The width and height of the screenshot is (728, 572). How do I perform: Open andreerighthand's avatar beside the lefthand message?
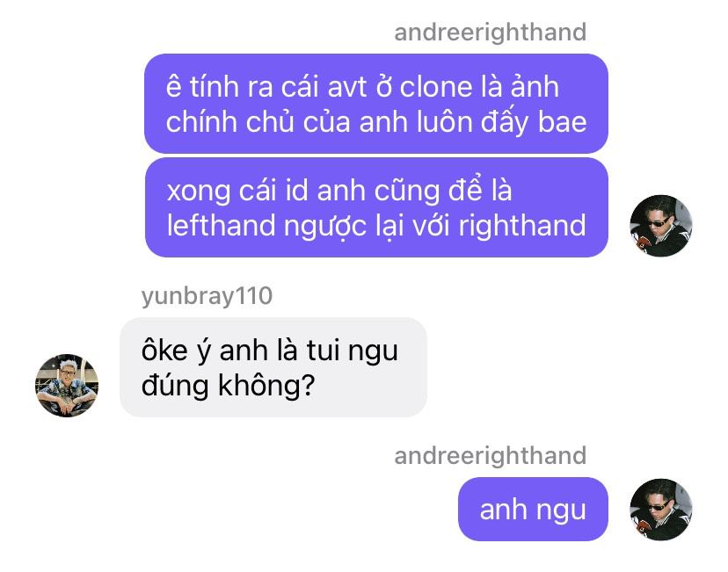[660, 226]
